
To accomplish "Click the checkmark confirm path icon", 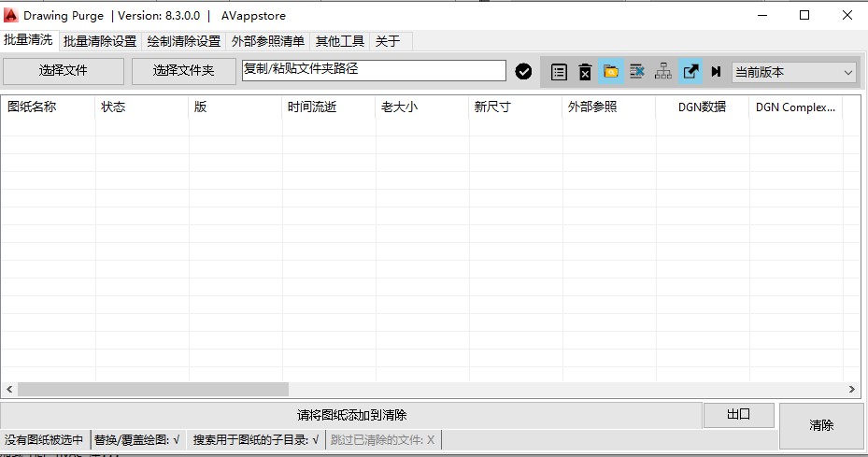I will [x=523, y=72].
